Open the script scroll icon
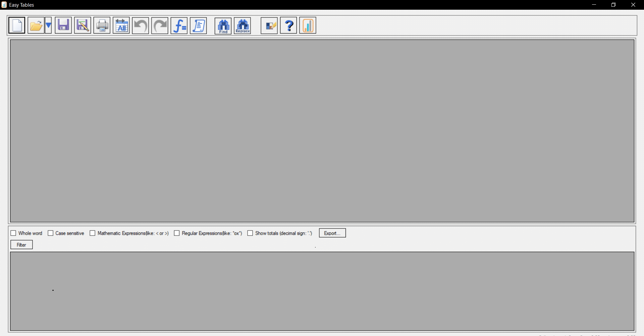Image resolution: width=644 pixels, height=336 pixels. 198,25
